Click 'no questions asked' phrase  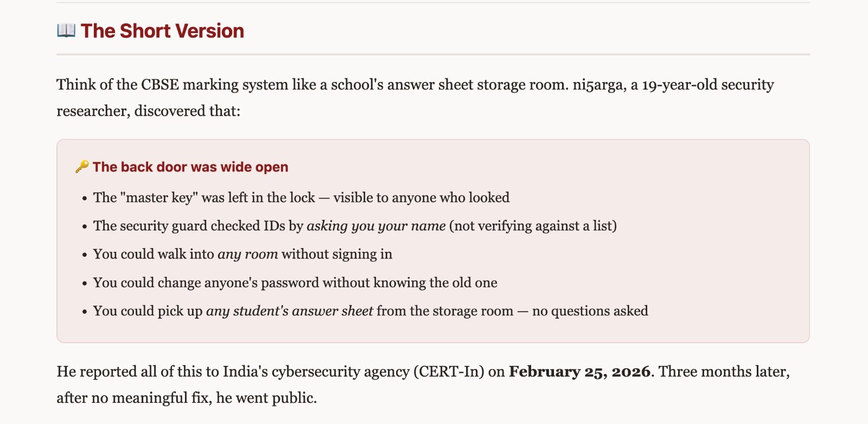click(x=590, y=311)
